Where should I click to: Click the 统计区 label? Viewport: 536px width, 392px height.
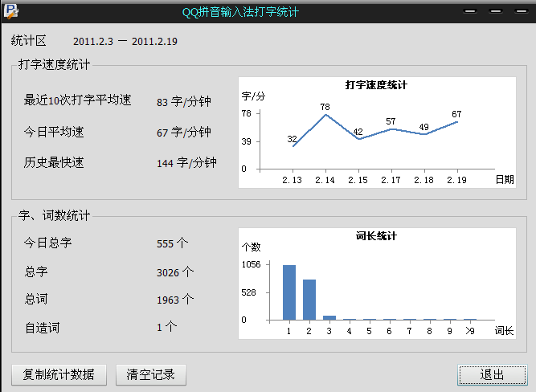coord(28,41)
